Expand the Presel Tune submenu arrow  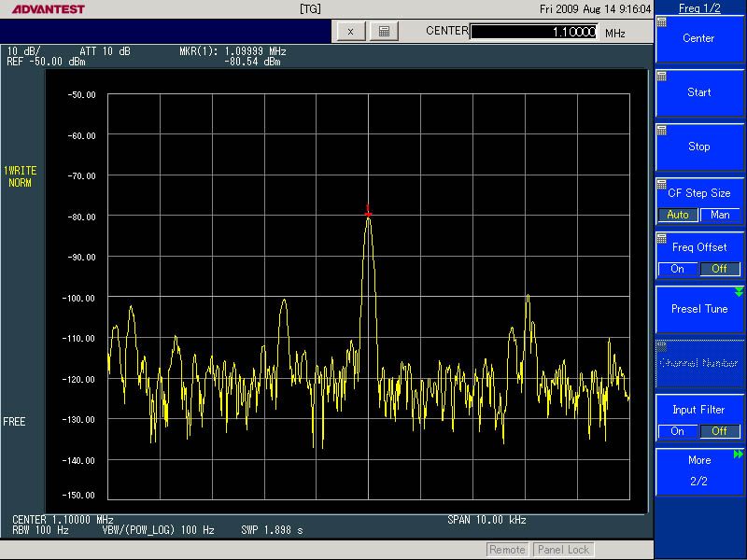click(x=739, y=292)
